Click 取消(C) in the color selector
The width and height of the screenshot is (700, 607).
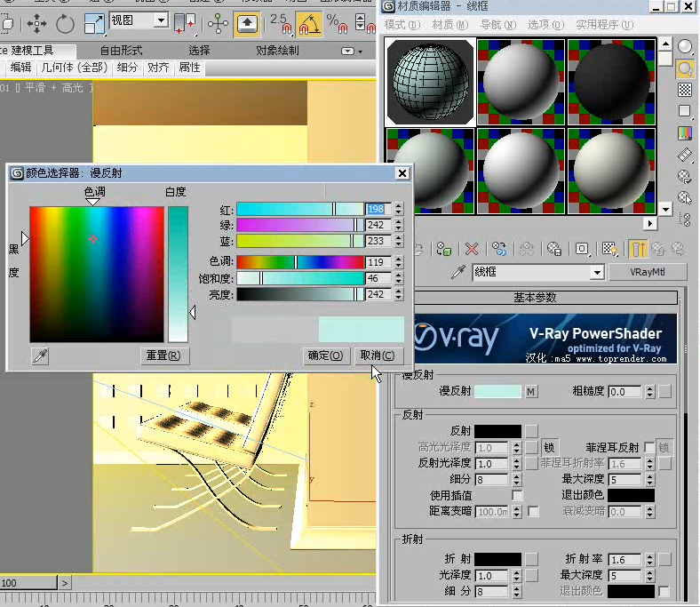pos(378,356)
